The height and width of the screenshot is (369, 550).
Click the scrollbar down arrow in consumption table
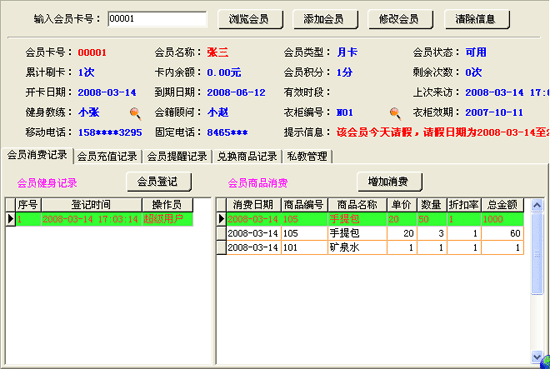click(537, 357)
